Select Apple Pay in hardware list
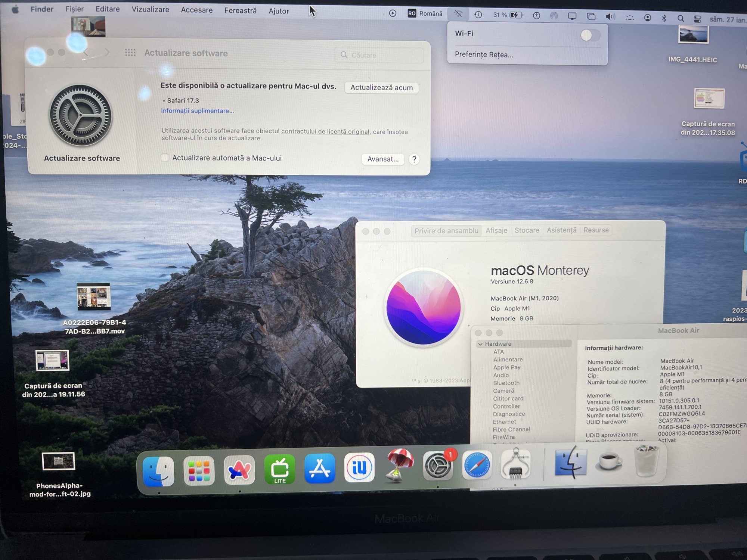The image size is (747, 560). click(x=506, y=367)
